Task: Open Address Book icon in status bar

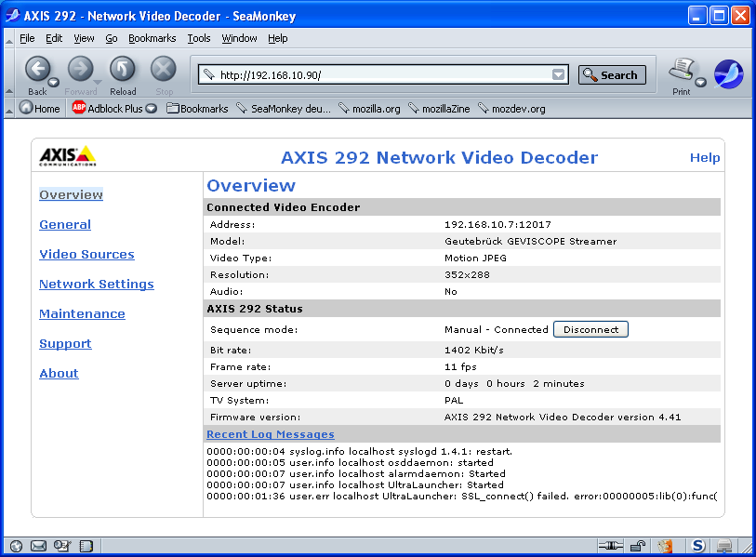Action: coord(86,546)
